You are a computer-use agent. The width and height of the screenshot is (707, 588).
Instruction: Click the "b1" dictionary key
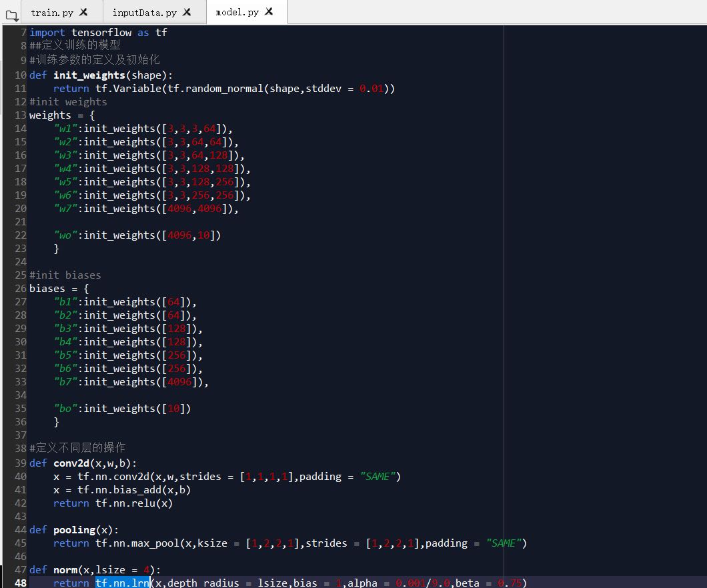(x=65, y=302)
